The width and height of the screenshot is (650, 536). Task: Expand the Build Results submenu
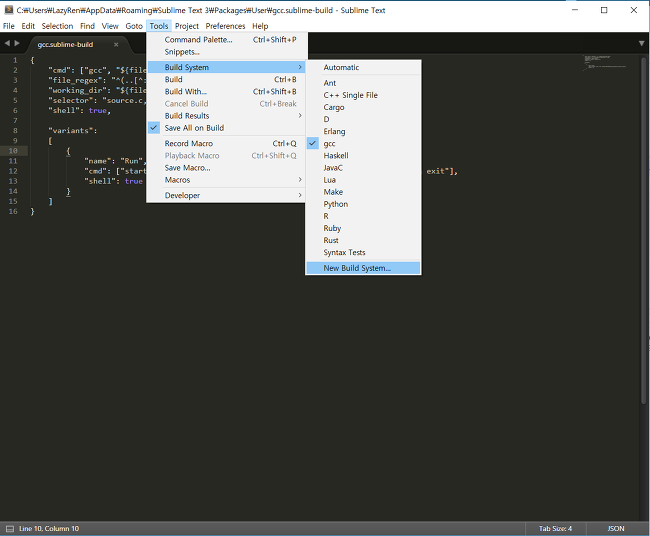pos(226,116)
